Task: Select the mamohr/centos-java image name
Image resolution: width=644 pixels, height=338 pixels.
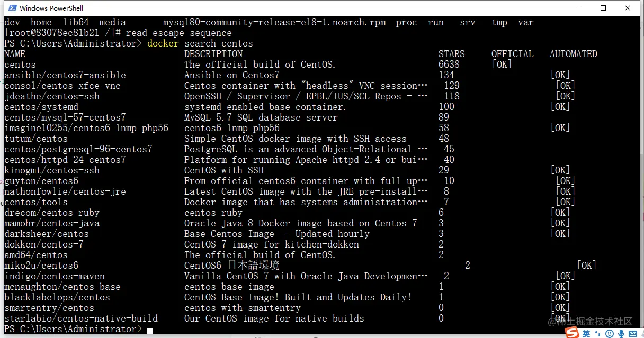Action: [52, 223]
